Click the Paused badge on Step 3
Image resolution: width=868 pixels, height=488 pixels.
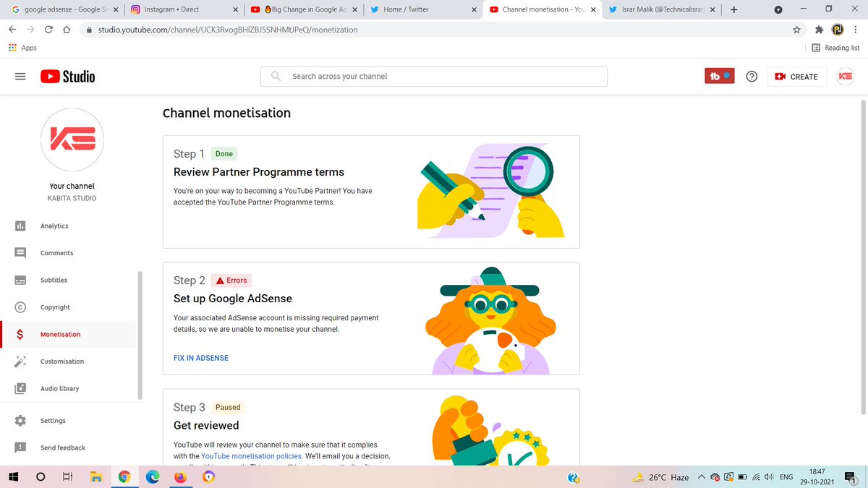click(228, 407)
